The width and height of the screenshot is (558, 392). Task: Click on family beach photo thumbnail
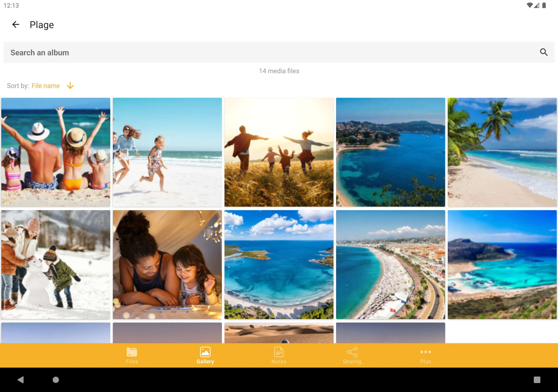[x=55, y=152]
